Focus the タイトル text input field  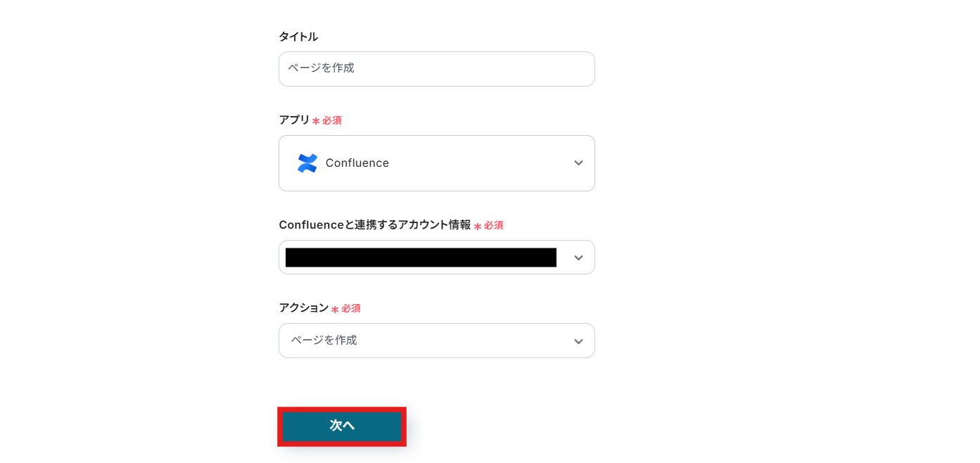436,69
